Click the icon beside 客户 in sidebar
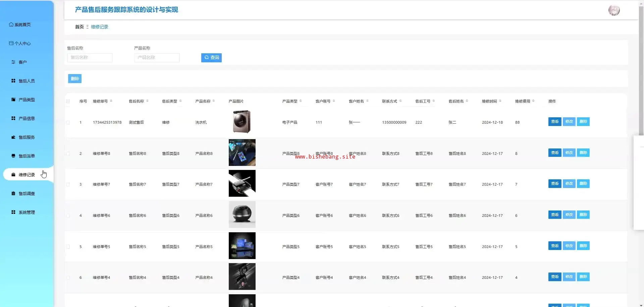Screen dimensions: 644x307 (13, 62)
